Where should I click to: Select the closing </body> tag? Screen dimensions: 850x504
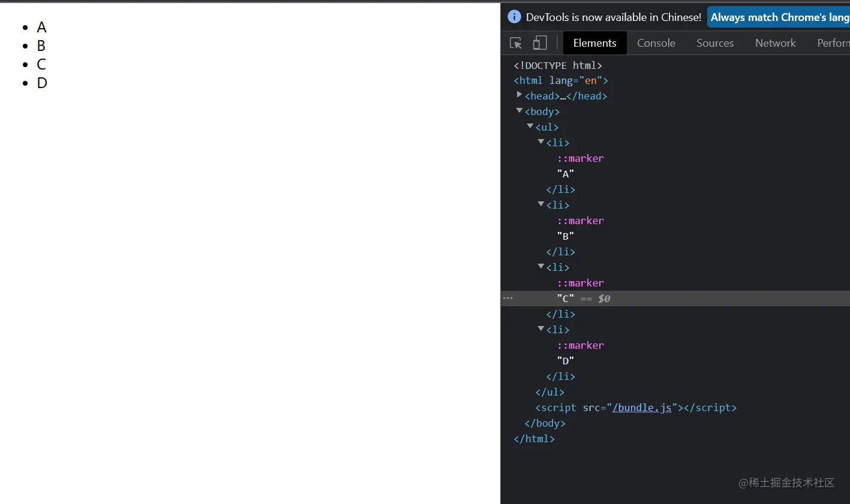click(545, 423)
